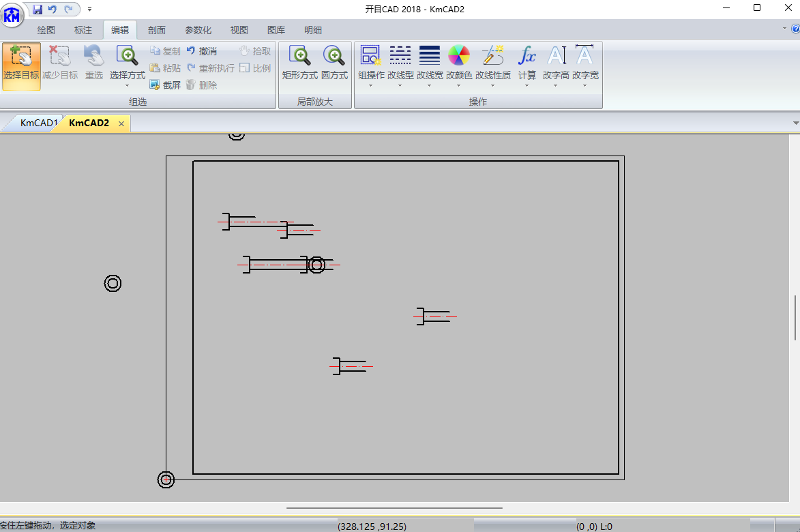800x532 pixels.
Task: Click the 撤消 undo ribbon button
Action: [202, 51]
